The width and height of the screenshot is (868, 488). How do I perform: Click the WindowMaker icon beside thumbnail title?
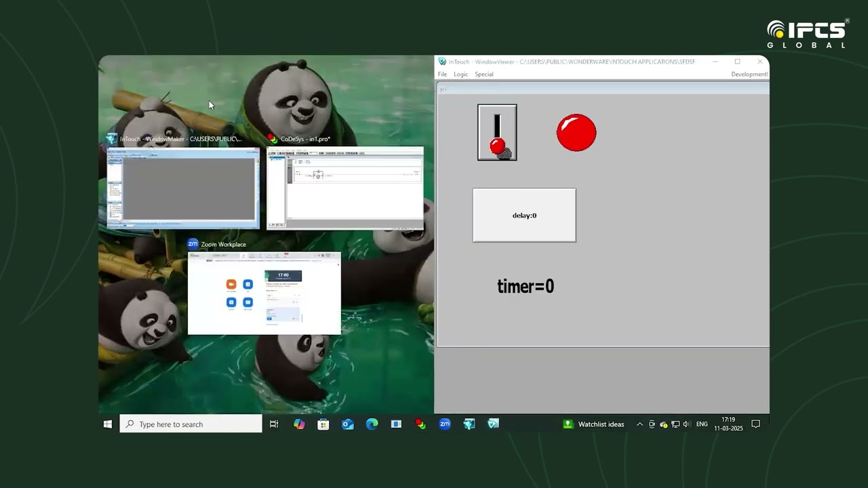[x=112, y=139]
